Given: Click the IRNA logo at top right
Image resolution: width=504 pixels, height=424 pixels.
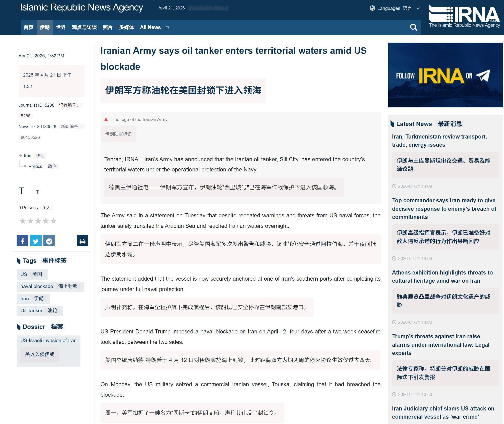Looking at the screenshot, I should (465, 15).
